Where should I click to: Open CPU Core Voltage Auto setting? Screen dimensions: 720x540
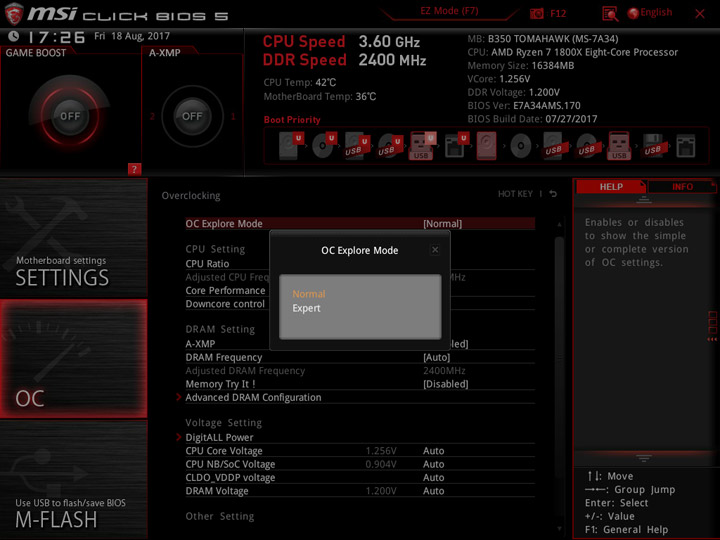tap(433, 451)
